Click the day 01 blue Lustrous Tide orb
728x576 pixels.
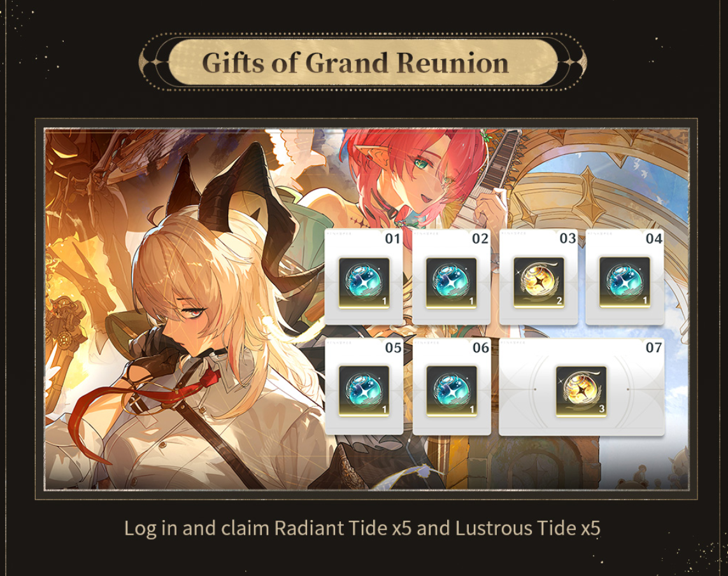click(x=364, y=283)
